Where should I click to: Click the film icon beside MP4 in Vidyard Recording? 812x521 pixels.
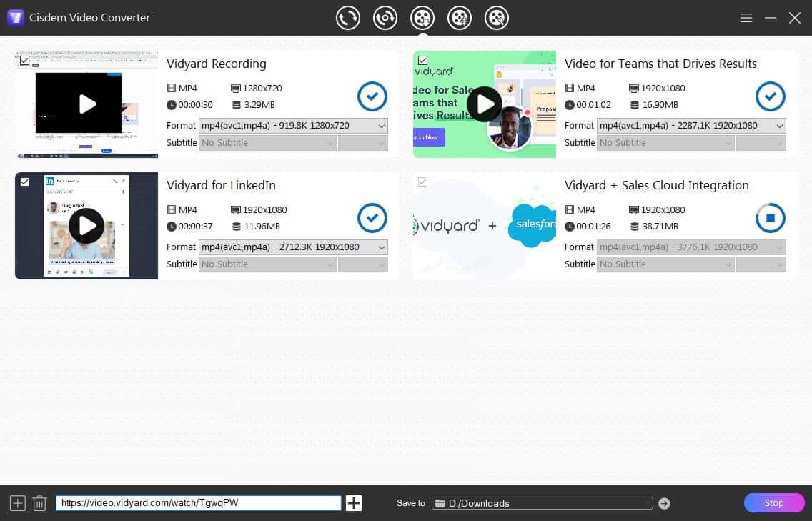[172, 88]
